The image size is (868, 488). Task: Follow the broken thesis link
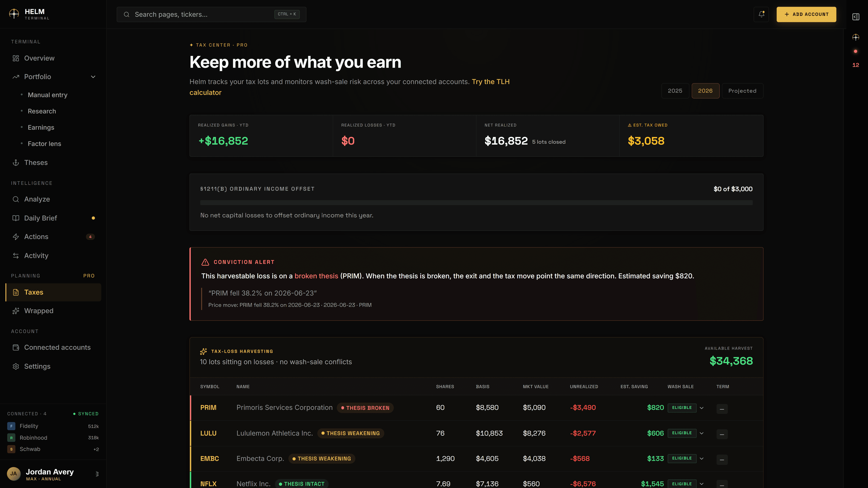coord(316,276)
